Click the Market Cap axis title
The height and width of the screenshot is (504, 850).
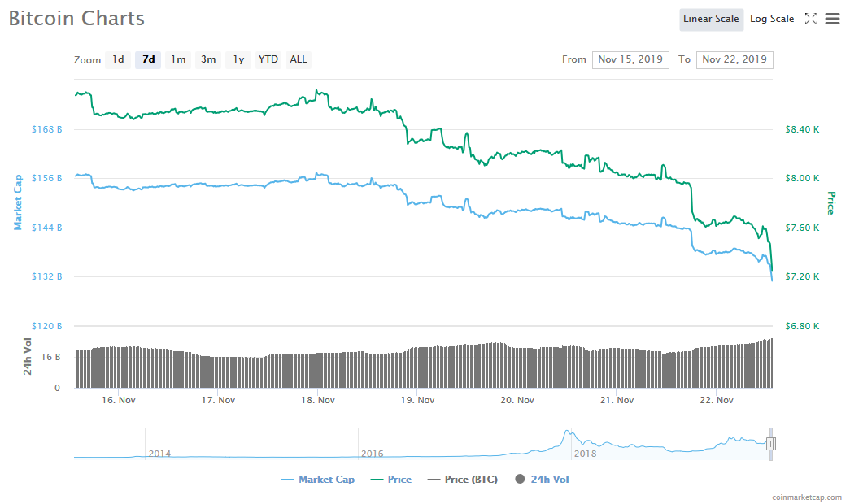tap(18, 202)
